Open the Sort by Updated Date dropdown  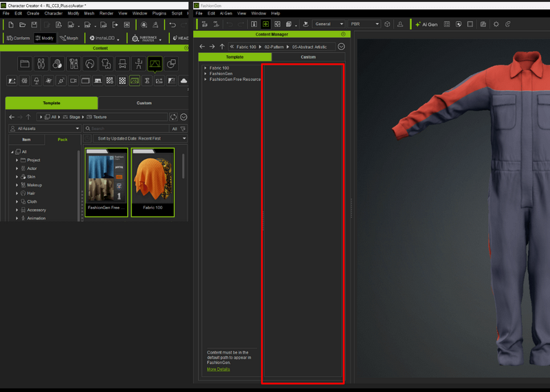tap(140, 139)
